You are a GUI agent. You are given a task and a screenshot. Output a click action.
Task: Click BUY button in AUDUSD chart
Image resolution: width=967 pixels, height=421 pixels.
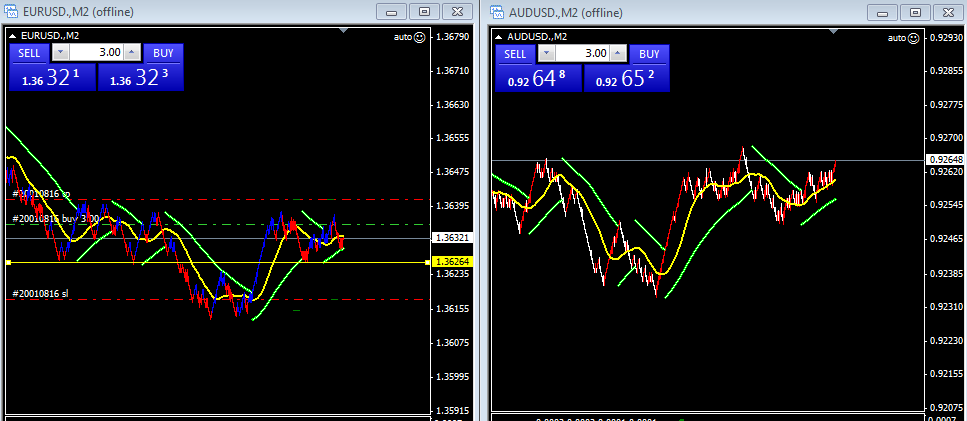(649, 54)
